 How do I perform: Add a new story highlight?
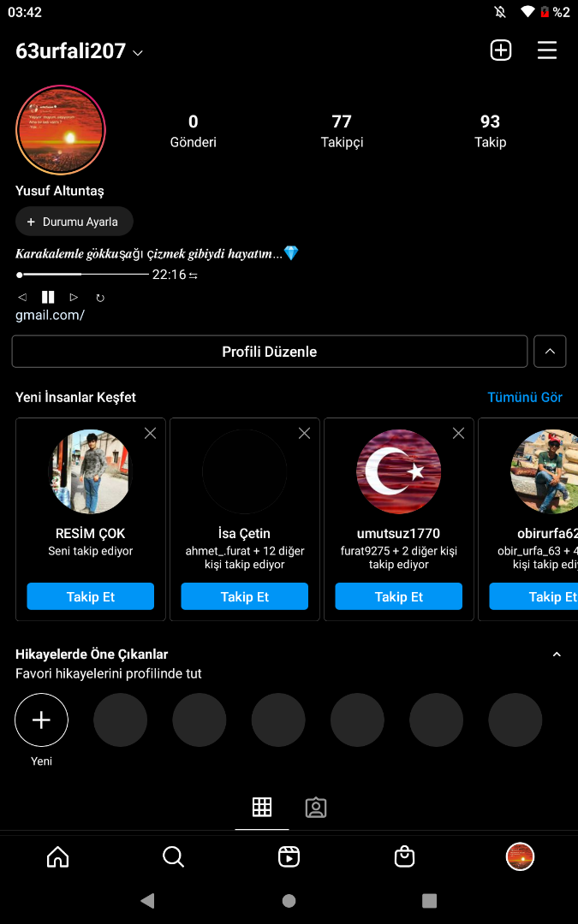coord(41,720)
